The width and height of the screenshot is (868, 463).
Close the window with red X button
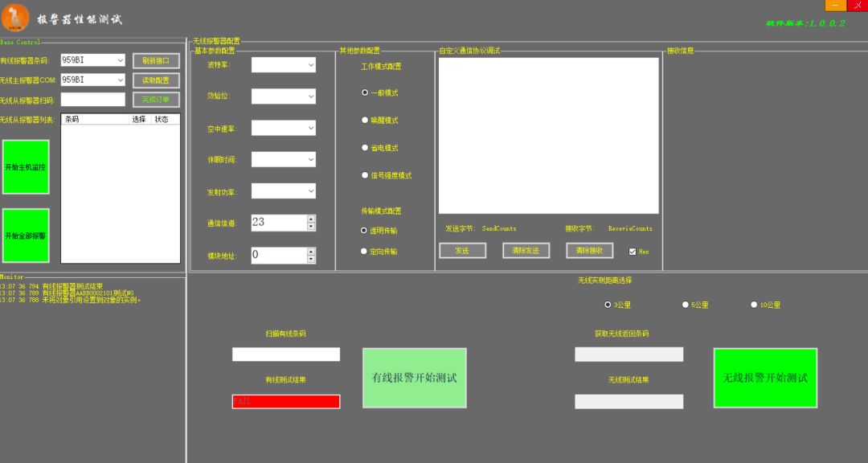pyautogui.click(x=858, y=6)
